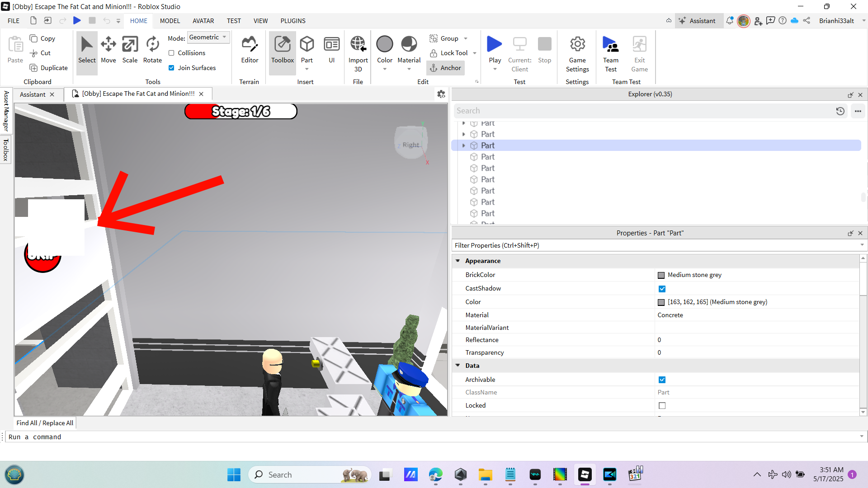Open the PLUGINS ribbon tab

[293, 21]
